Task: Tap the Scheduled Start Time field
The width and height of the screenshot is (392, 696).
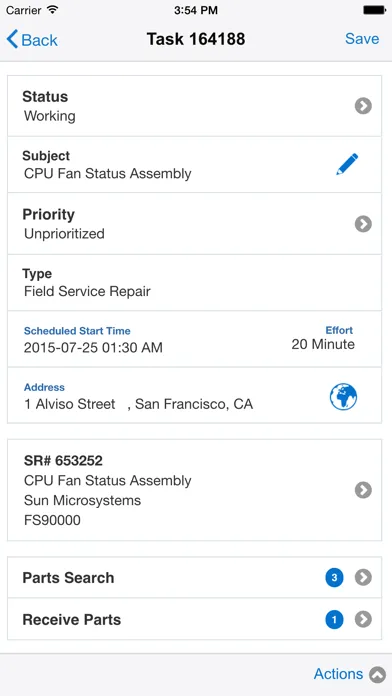Action: click(93, 340)
